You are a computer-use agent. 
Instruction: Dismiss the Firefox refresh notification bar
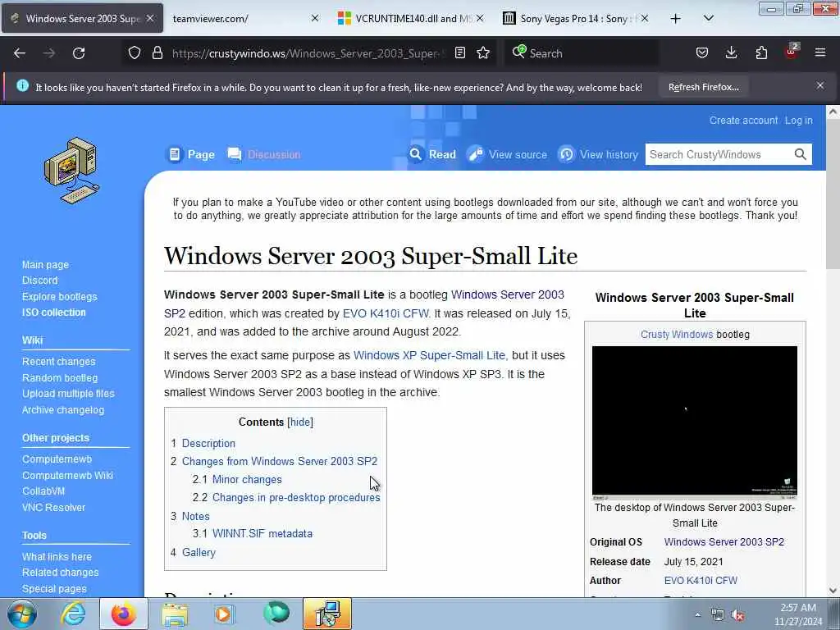(820, 85)
